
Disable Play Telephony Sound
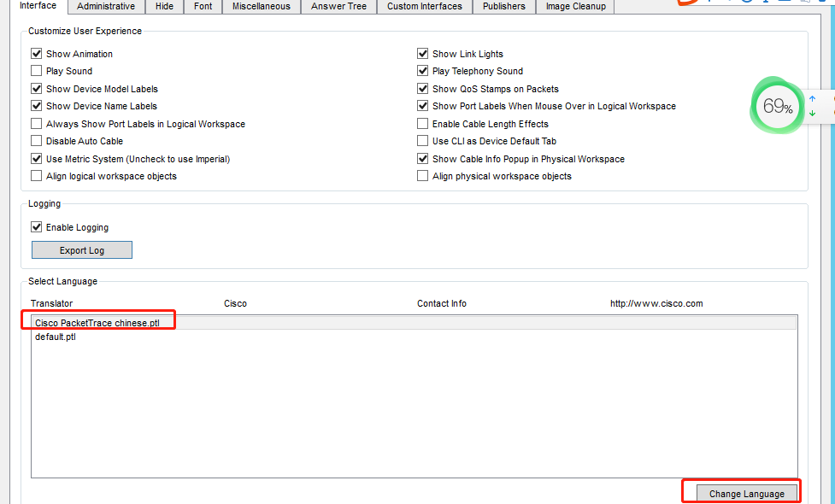click(x=422, y=71)
